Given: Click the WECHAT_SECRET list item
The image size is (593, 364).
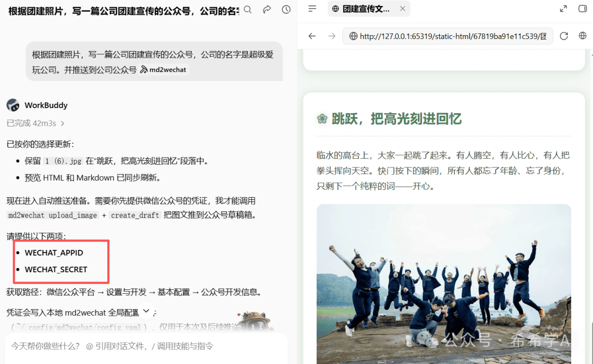Looking at the screenshot, I should tap(56, 270).
